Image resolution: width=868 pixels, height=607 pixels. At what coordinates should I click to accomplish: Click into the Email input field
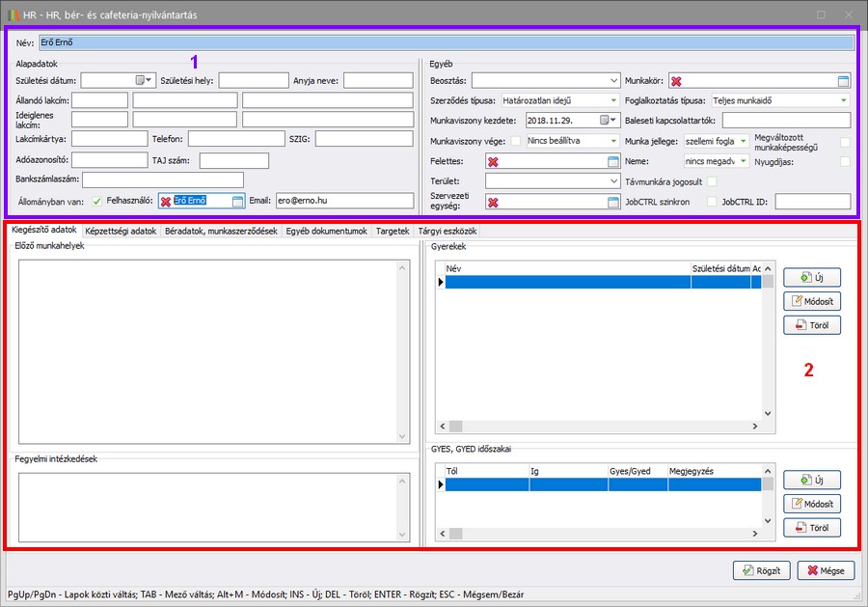coord(343,201)
